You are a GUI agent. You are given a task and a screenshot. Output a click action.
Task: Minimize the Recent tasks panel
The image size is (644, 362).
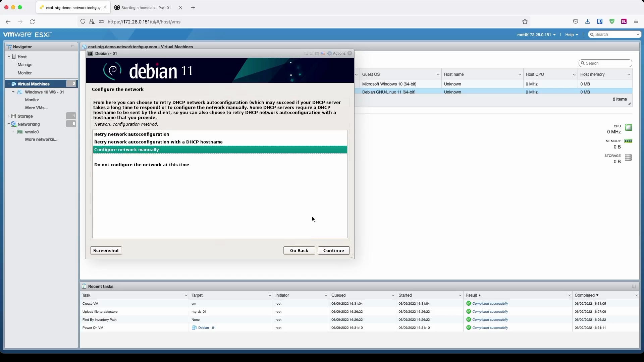[634, 287]
